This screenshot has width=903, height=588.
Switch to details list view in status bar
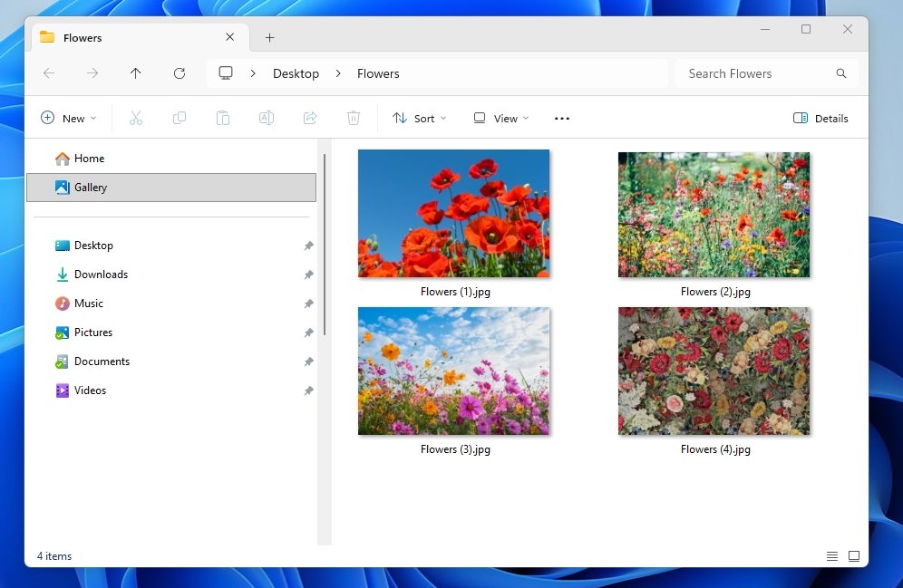832,555
